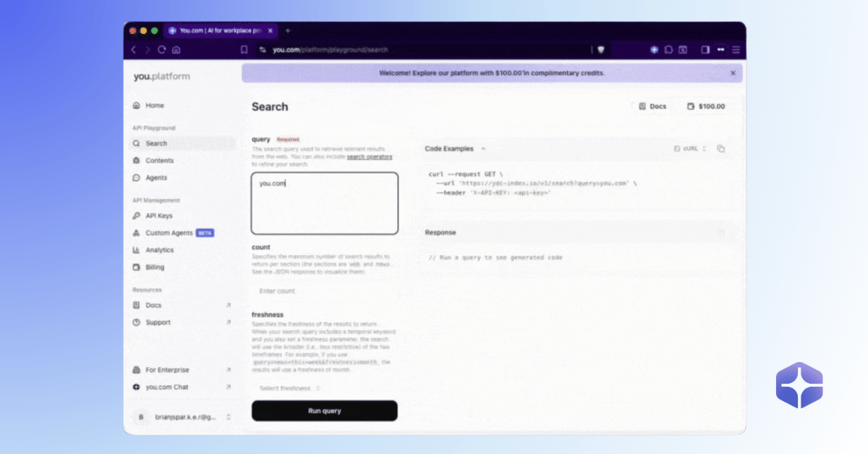
Task: Click the Enter count field
Action: point(325,291)
